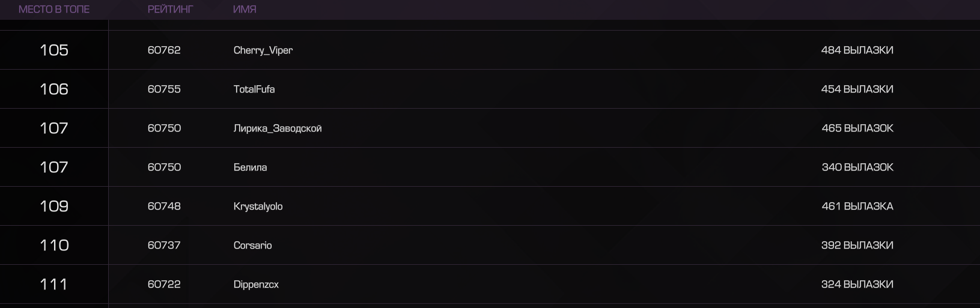
Task: Sort by the РЕЙТИНГ column header
Action: [171, 10]
